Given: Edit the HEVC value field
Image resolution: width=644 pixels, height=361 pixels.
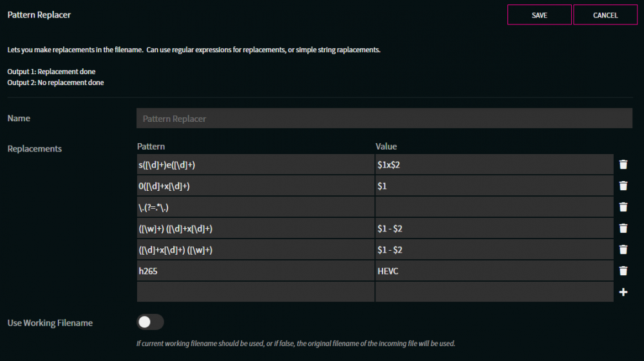Looking at the screenshot, I should pyautogui.click(x=495, y=271).
